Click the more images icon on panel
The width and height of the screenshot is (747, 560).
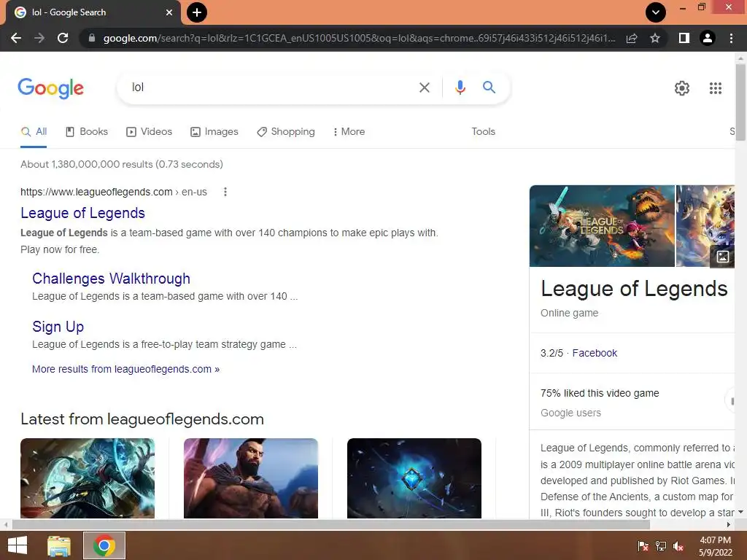(x=723, y=257)
